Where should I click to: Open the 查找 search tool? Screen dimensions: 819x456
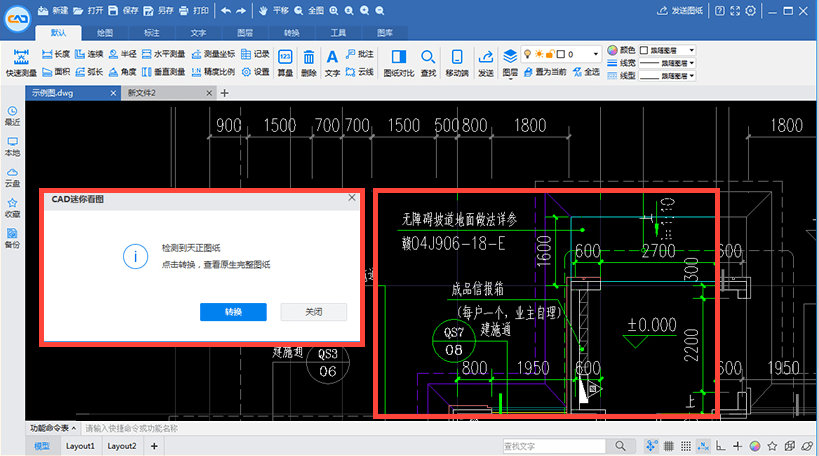[428, 63]
